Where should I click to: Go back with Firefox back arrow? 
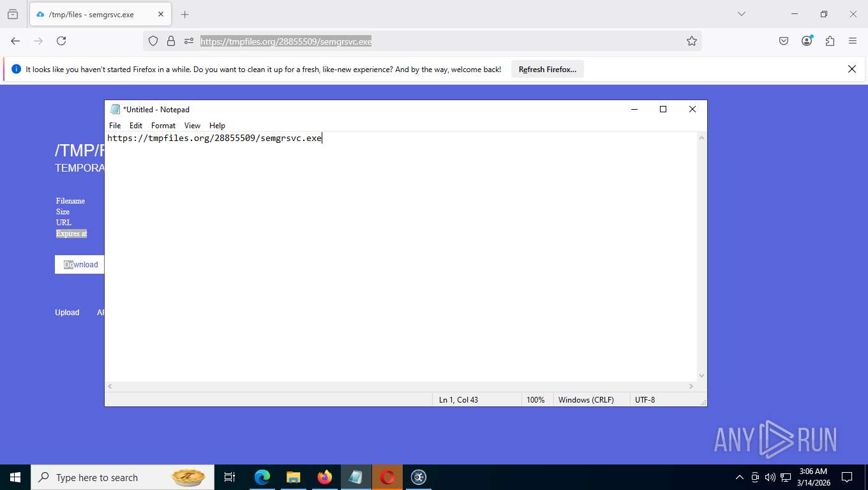click(x=15, y=41)
